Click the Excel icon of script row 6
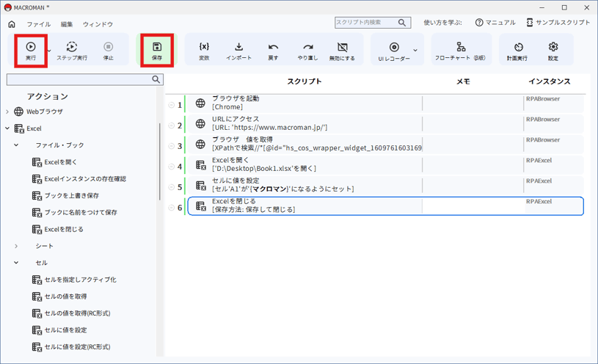This screenshot has height=364, width=598. pyautogui.click(x=201, y=206)
